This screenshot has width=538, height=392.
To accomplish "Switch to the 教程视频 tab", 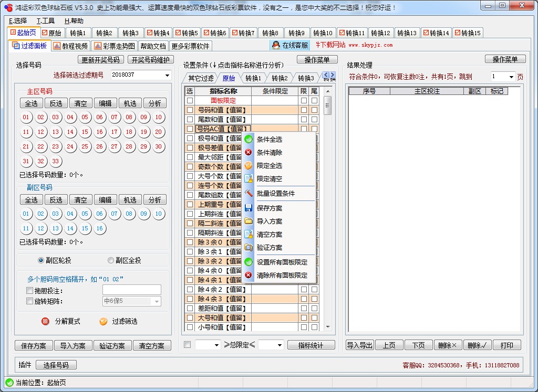I will [x=70, y=45].
